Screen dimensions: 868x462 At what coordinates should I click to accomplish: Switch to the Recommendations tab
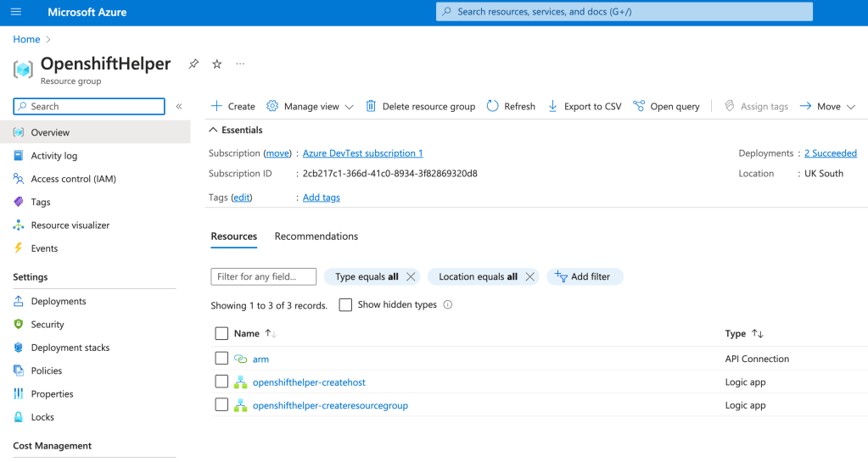pos(316,237)
